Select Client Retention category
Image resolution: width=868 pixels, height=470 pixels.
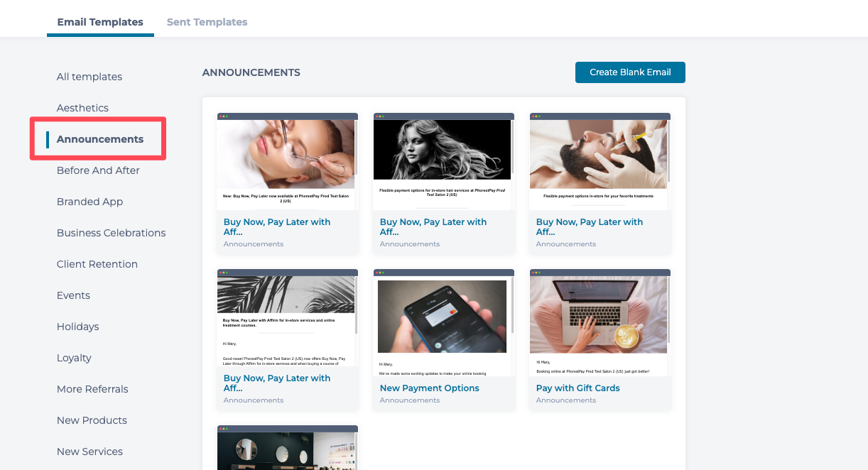click(97, 264)
